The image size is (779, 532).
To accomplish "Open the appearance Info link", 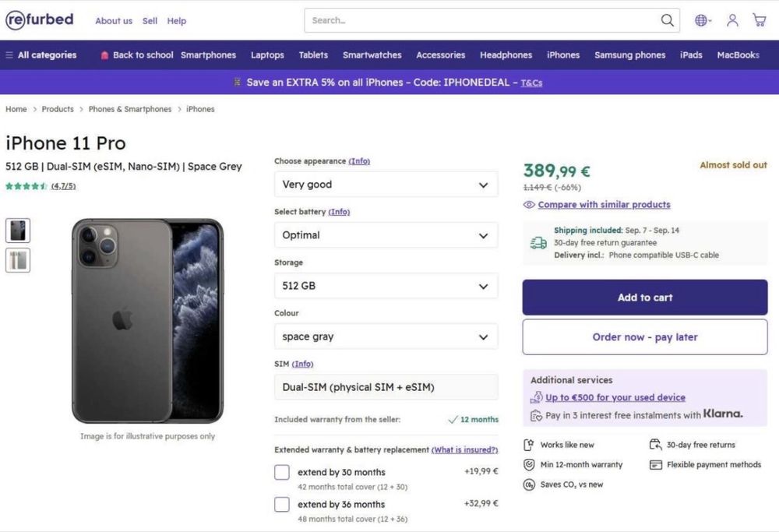I will [x=359, y=161].
